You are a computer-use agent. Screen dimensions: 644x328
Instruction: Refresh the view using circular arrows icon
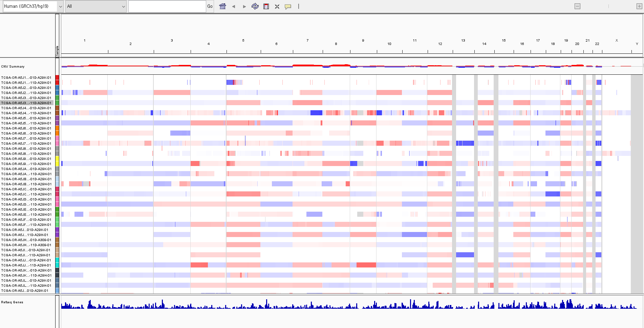(255, 6)
